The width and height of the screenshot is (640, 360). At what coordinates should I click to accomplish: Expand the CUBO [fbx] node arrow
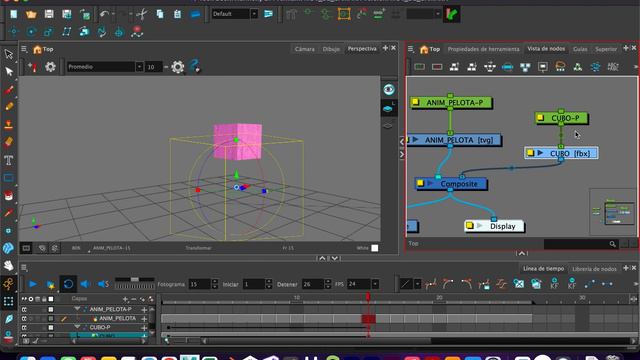(540, 153)
